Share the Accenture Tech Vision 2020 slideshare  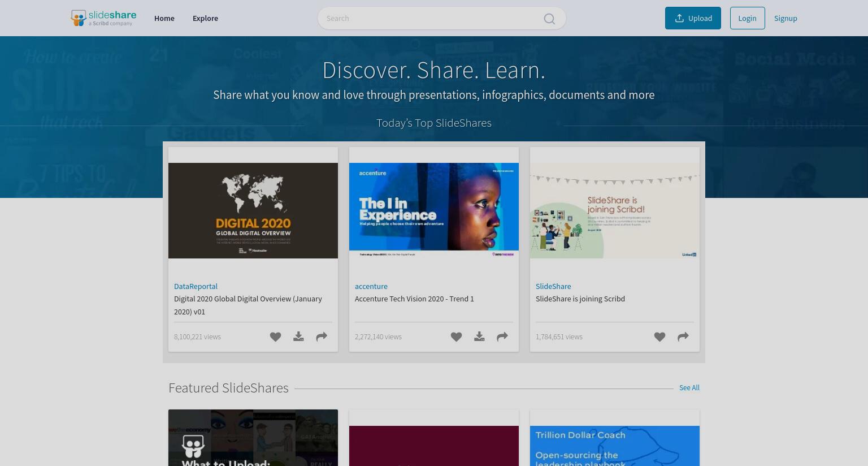(x=502, y=337)
